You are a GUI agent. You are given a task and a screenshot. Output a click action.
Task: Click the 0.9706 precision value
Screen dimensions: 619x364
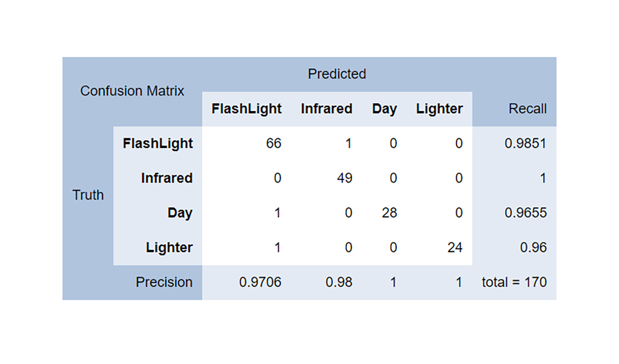(x=260, y=282)
